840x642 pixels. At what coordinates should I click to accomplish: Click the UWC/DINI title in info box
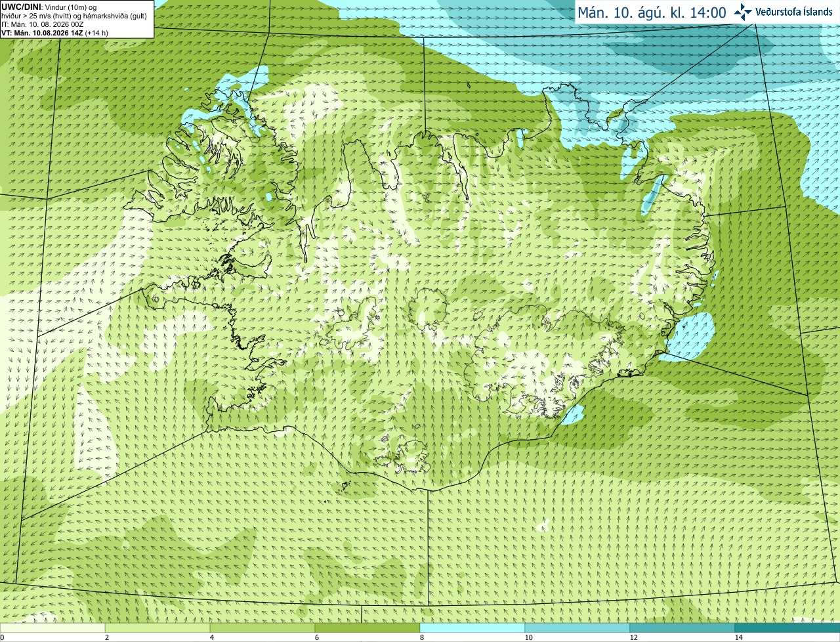pos(22,7)
